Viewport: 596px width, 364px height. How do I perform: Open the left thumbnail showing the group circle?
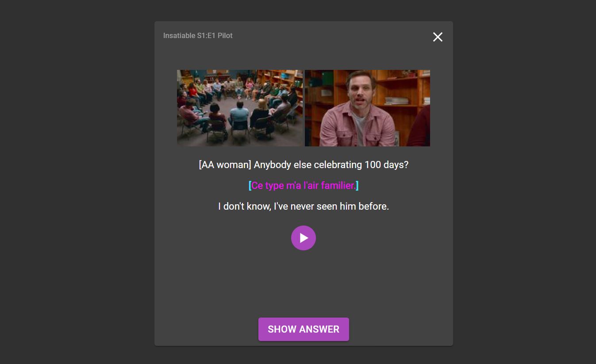click(240, 108)
